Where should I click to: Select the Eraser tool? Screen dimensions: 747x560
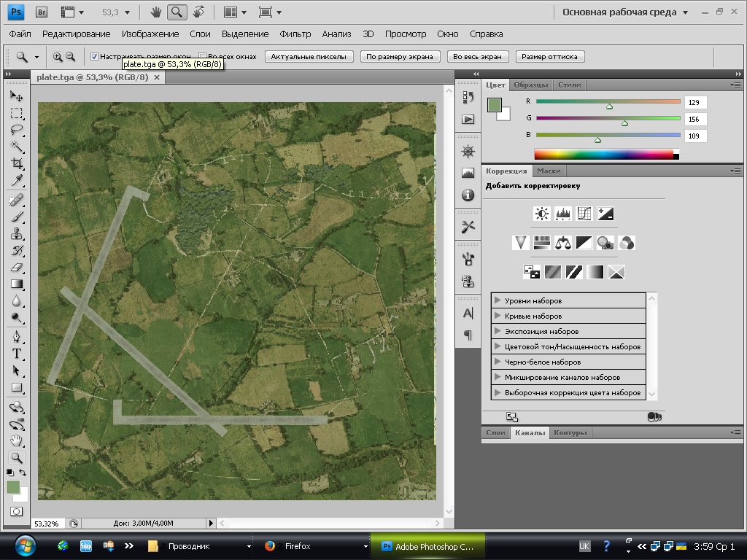point(16,268)
